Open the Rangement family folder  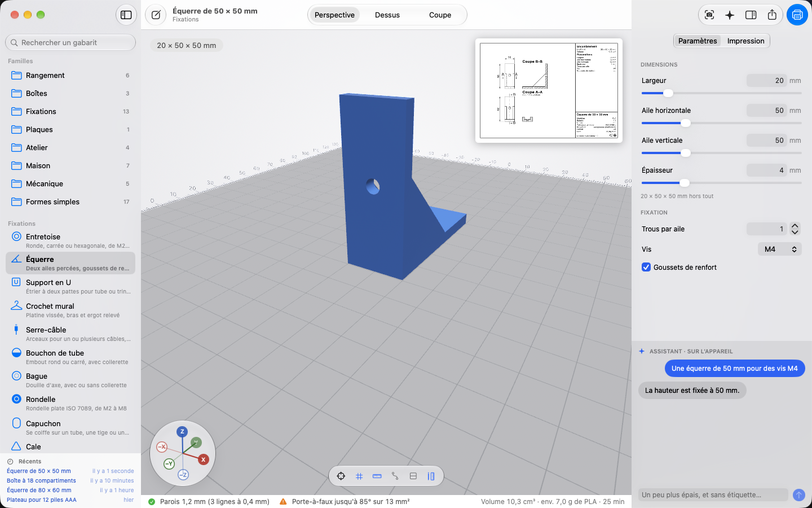click(x=70, y=75)
